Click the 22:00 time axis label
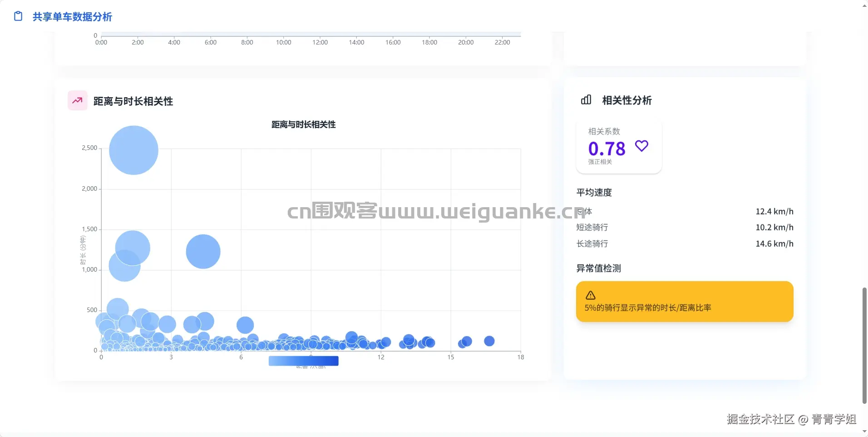Image resolution: width=868 pixels, height=437 pixels. pos(503,42)
